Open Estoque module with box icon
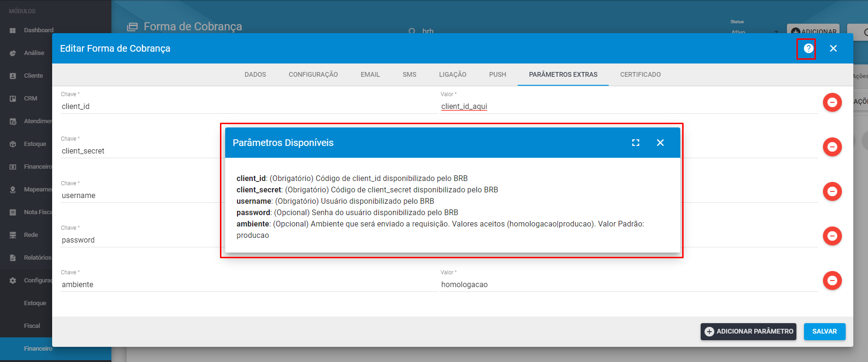The image size is (868, 362). (x=35, y=144)
